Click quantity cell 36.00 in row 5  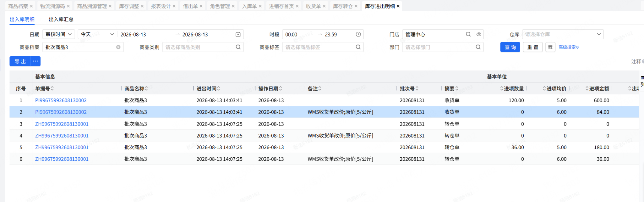pos(517,147)
